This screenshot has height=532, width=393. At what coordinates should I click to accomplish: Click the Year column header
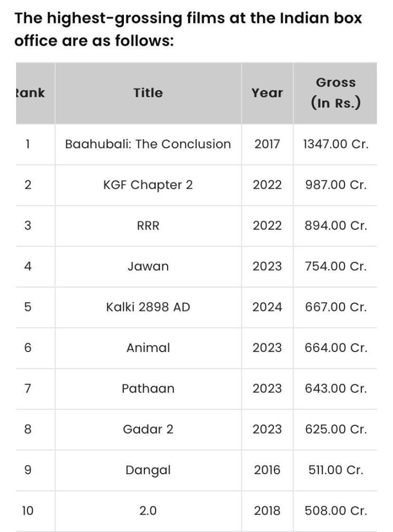[x=267, y=93]
